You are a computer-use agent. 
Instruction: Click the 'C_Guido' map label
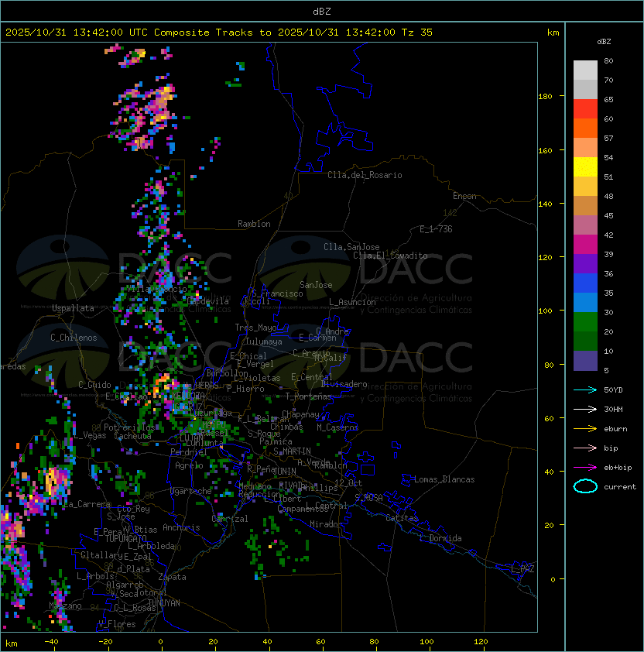[94, 385]
